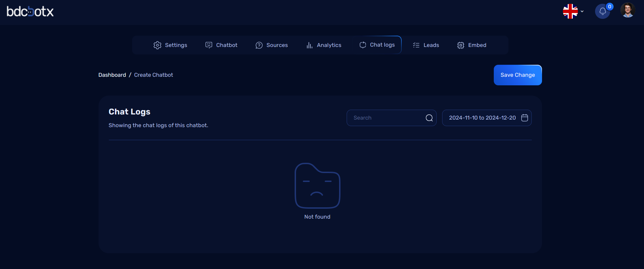Image resolution: width=644 pixels, height=269 pixels.
Task: Open the user profile avatar
Action: (x=627, y=10)
